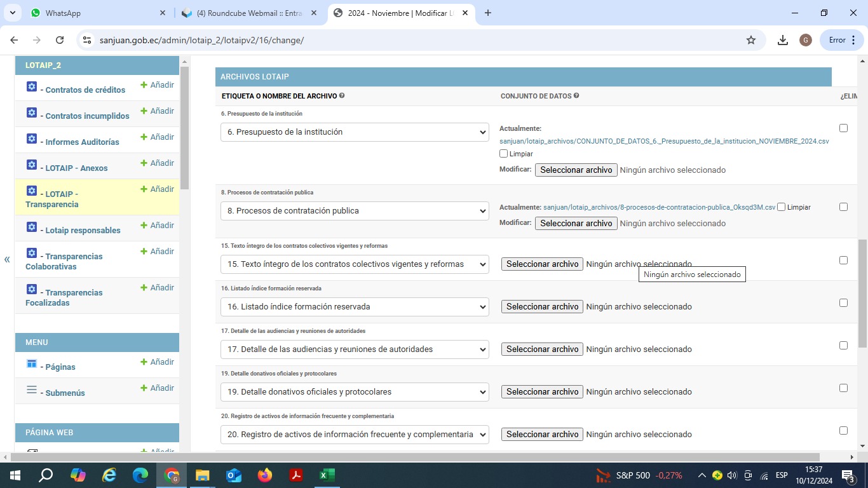Viewport: 868px width, 488px height.
Task: Click the gear icon beside Contratos de créditos
Action: (x=32, y=87)
